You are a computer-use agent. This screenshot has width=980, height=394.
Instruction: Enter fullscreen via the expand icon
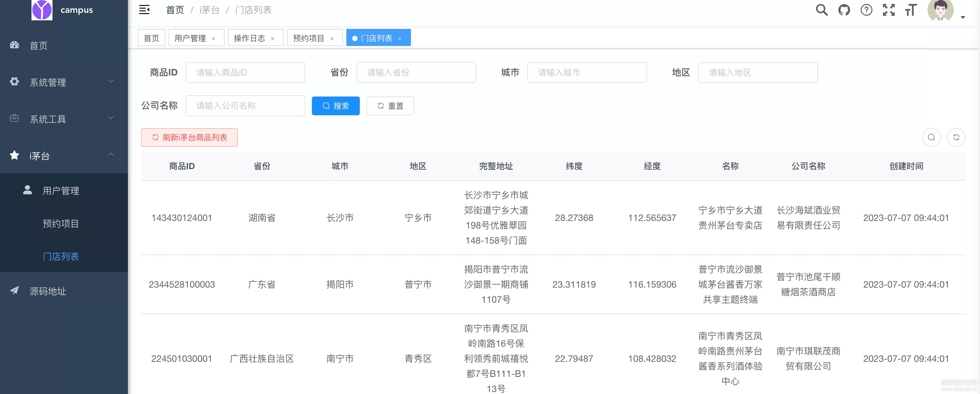coord(889,10)
